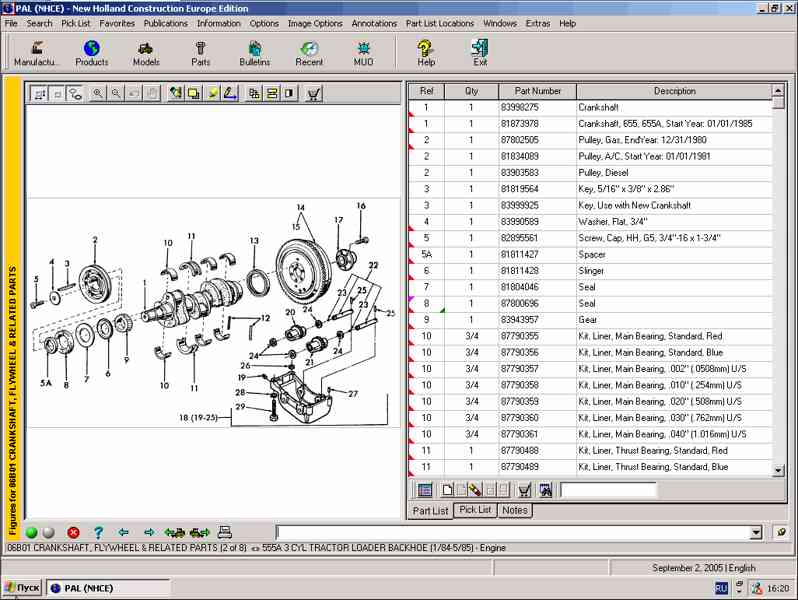Click the shopping cart icon above diagram
The image size is (798, 600).
pyautogui.click(x=314, y=94)
